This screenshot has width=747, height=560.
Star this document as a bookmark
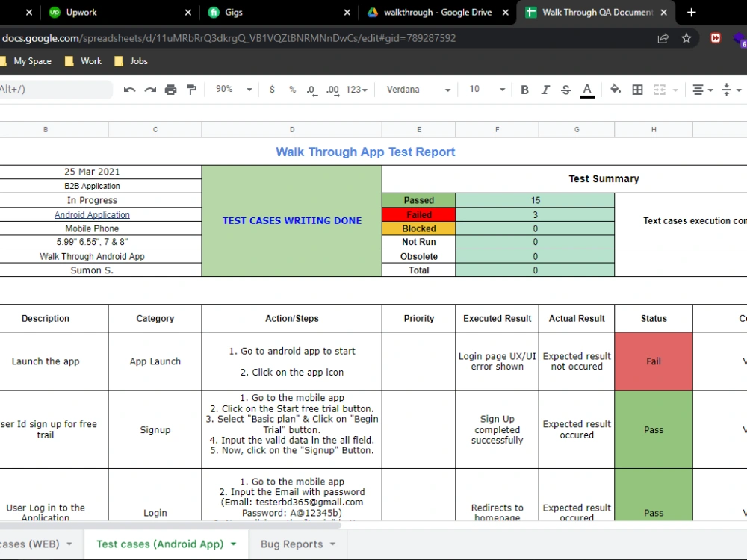pos(686,38)
